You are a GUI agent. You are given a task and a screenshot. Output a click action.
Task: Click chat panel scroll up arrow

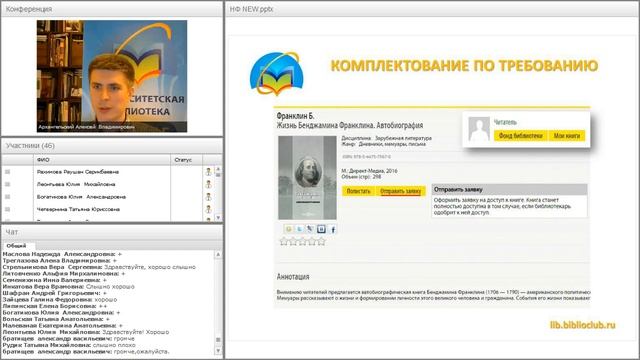(218, 254)
